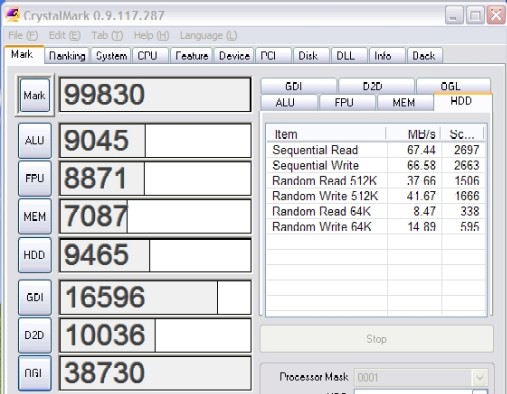507x394 pixels.
Task: Run the full Mark benchmark button
Action: [x=35, y=95]
